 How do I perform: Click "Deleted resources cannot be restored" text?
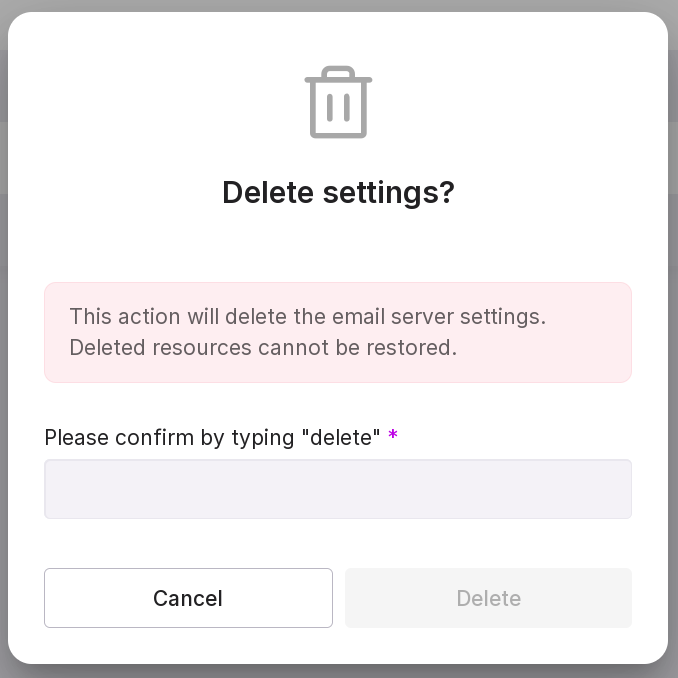pyautogui.click(x=263, y=348)
